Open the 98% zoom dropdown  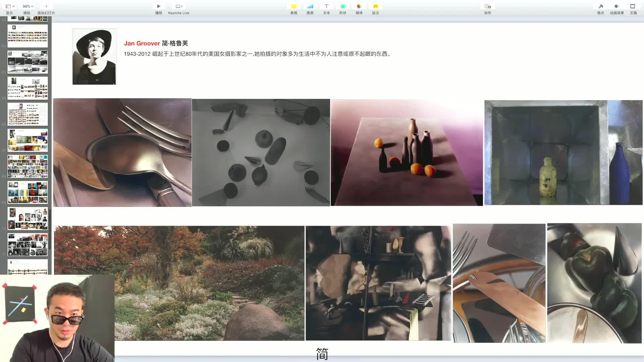28,6
